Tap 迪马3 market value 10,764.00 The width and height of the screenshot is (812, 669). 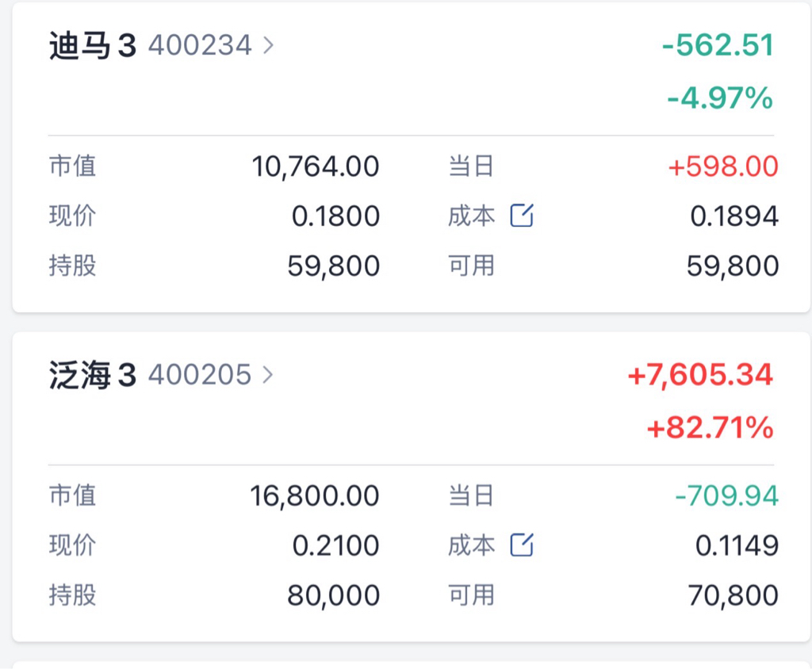pyautogui.click(x=316, y=166)
